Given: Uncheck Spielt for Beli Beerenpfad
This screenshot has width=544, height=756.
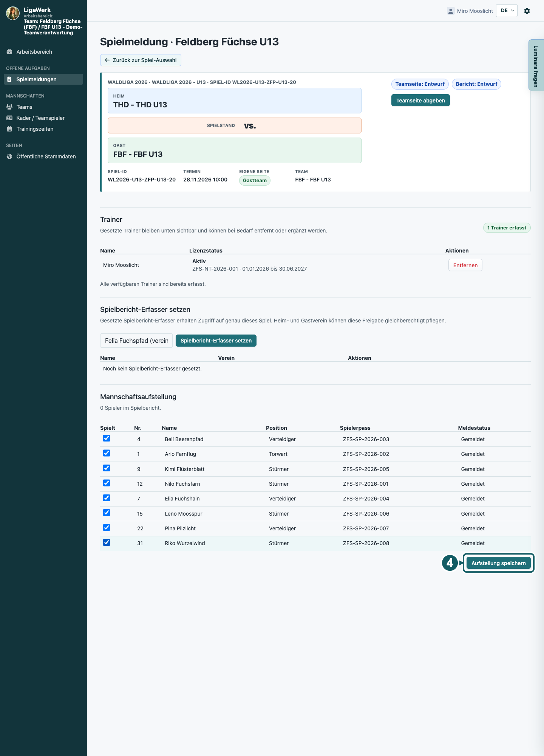Looking at the screenshot, I should click(x=107, y=438).
